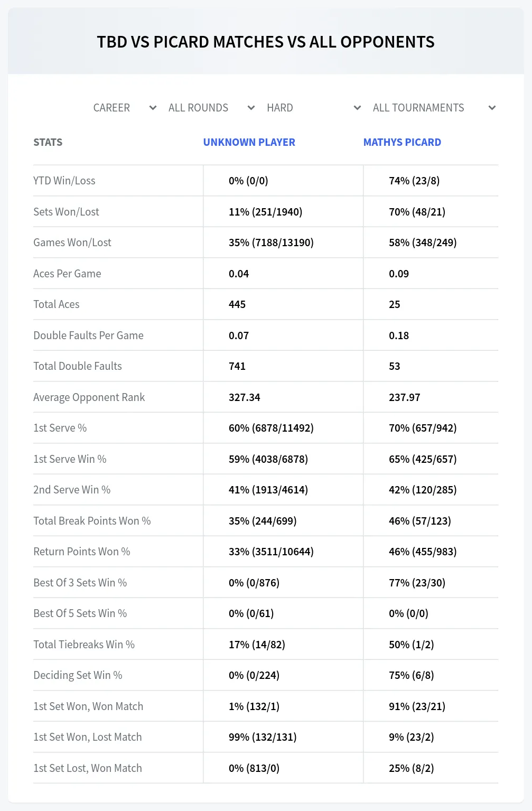Click the chevron beside HARD surface
The width and height of the screenshot is (532, 811).
pos(358,108)
